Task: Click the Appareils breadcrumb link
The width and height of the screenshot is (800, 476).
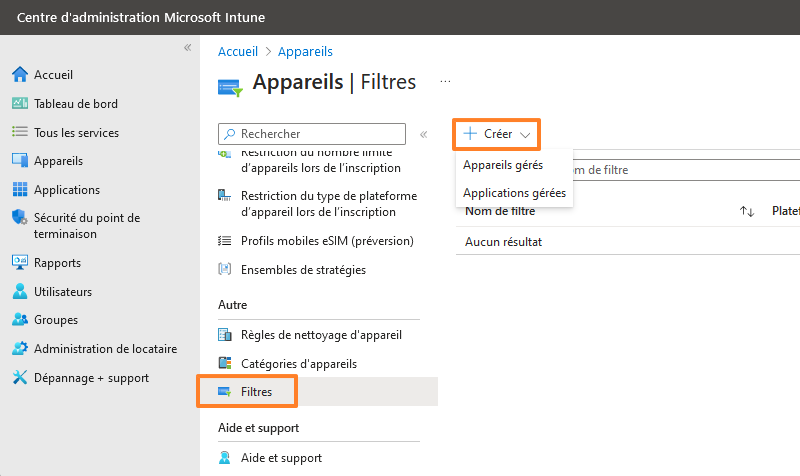Action: point(305,52)
